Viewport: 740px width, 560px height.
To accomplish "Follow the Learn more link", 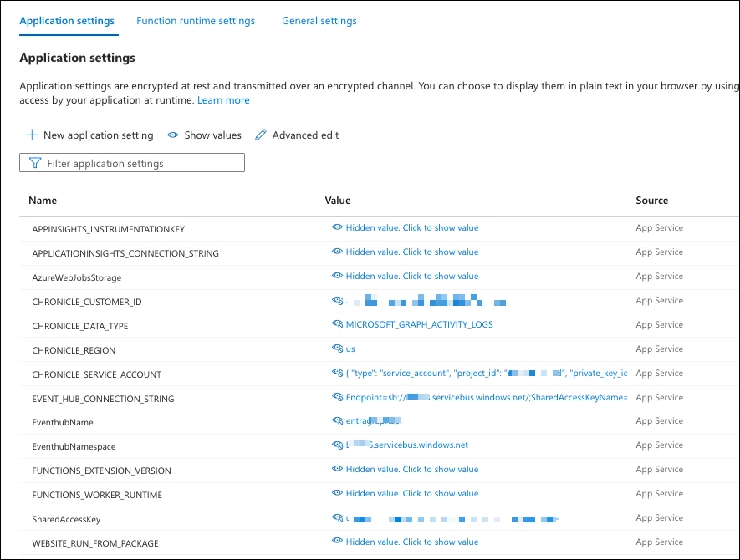I will tap(223, 100).
